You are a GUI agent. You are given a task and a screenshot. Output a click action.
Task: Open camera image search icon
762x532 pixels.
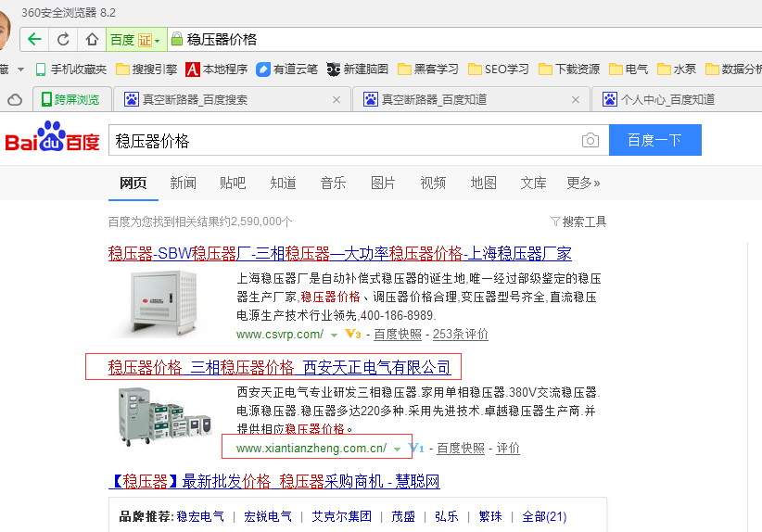[590, 140]
